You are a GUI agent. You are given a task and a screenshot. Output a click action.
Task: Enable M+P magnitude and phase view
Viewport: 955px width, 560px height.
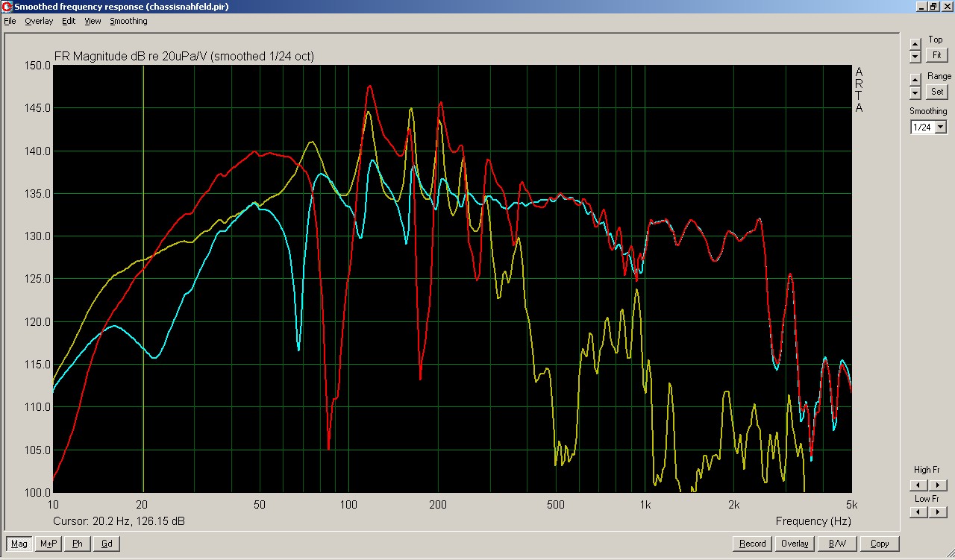48,544
